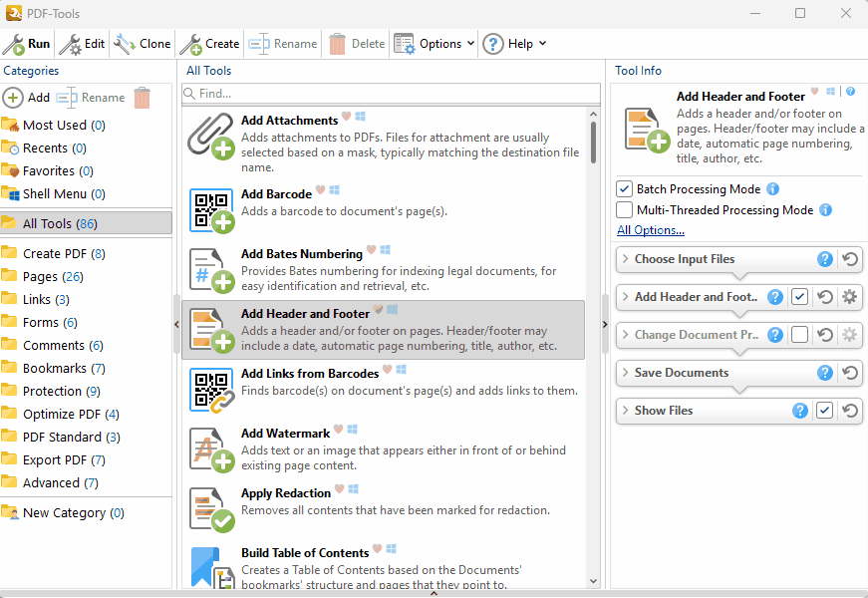Click help icon for Choose Input Files

tap(825, 259)
